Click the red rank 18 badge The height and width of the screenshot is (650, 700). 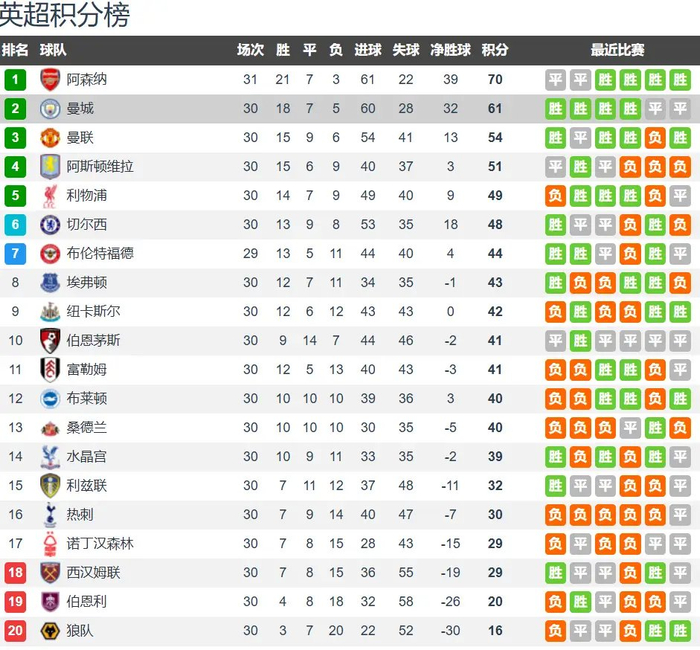pos(15,573)
